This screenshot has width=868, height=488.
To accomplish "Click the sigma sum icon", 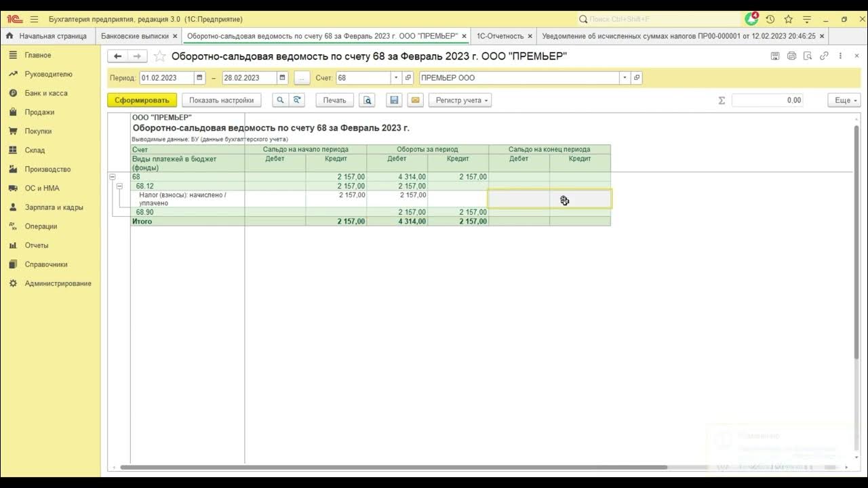I will [x=722, y=100].
